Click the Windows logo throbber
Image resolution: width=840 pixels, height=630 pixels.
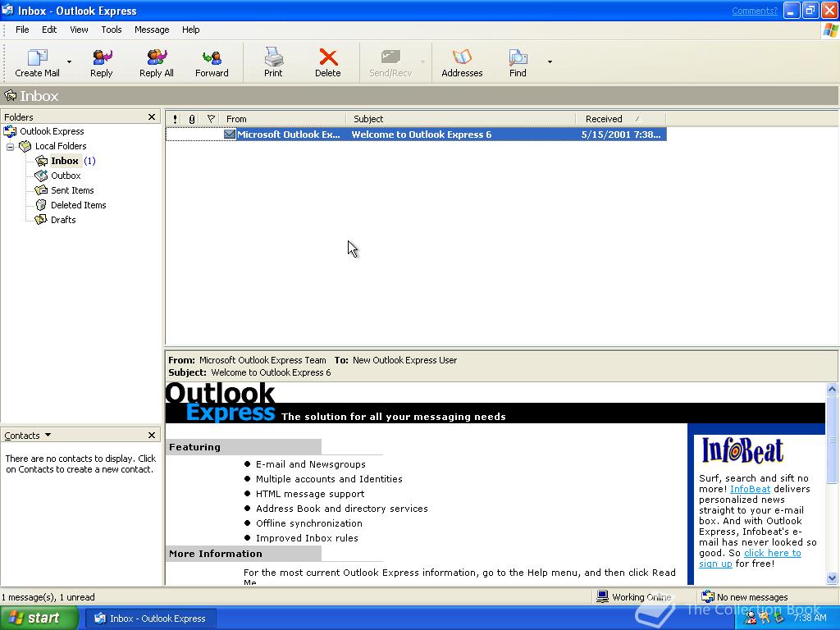831,30
